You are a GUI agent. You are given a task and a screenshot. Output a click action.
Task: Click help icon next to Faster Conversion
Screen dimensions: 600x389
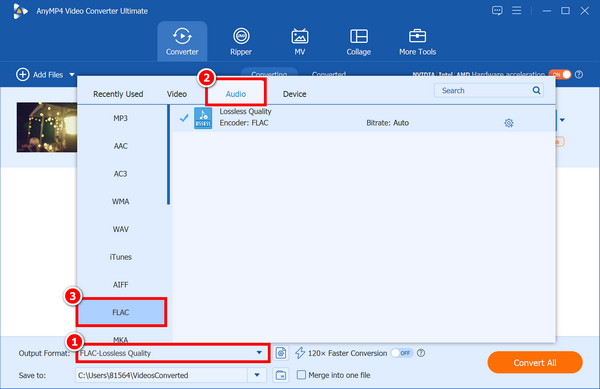pos(421,353)
